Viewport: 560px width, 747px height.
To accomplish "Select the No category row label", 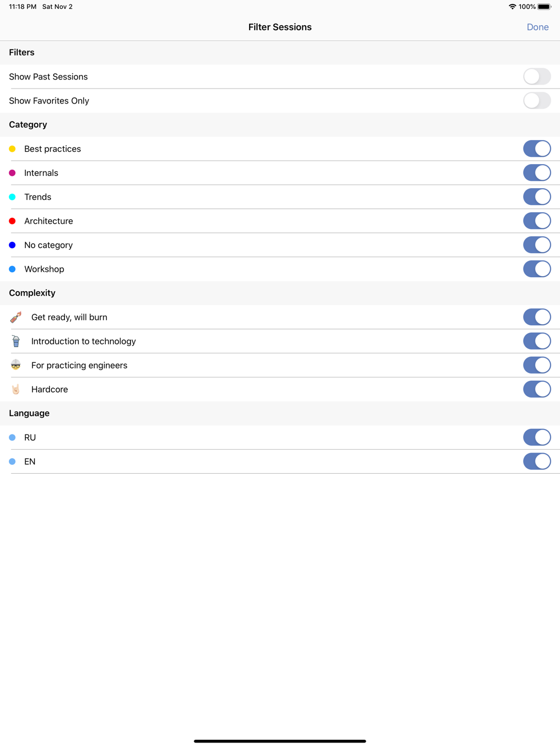I will click(x=49, y=245).
